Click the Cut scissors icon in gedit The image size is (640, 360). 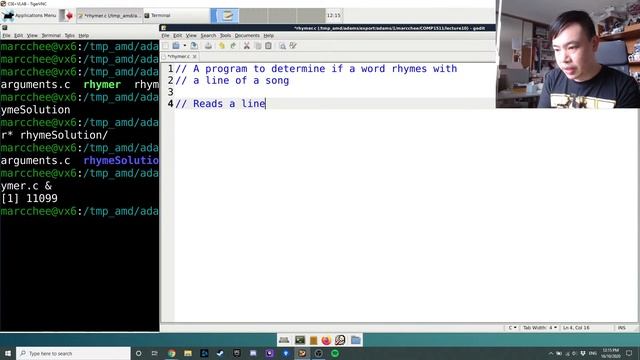pos(247,46)
